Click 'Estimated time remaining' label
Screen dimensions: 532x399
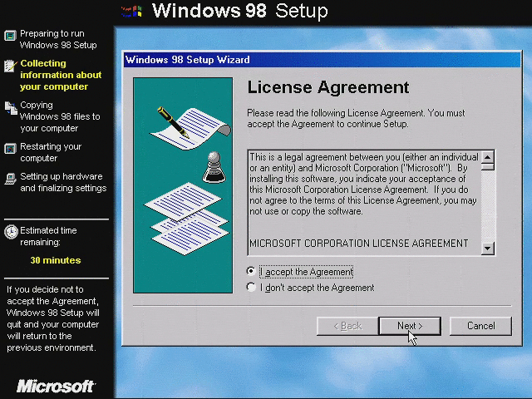(x=48, y=236)
